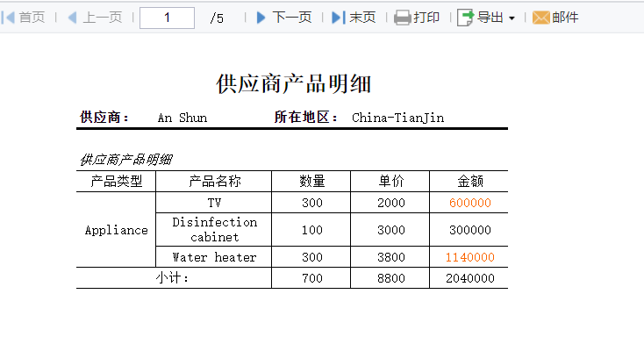The image size is (644, 337).
Task: Click the Disinfection cabinet cell
Action: 214,230
